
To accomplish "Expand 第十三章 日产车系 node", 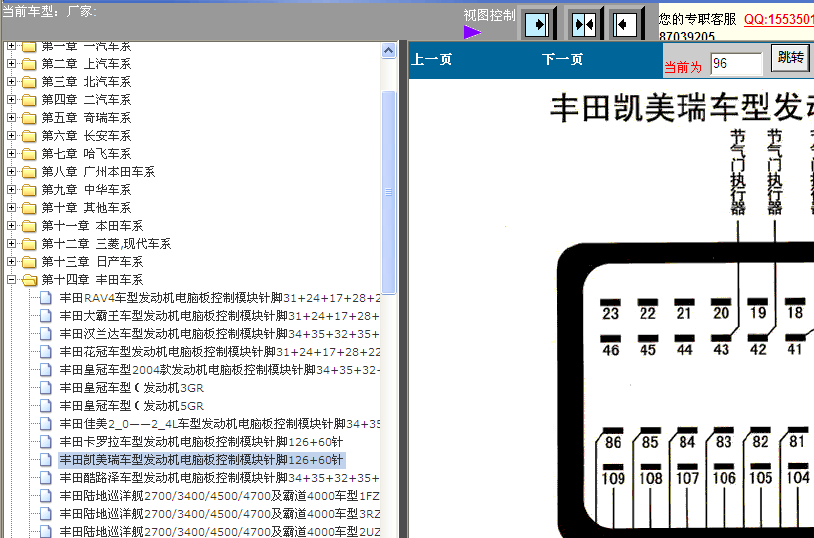I will [11, 261].
